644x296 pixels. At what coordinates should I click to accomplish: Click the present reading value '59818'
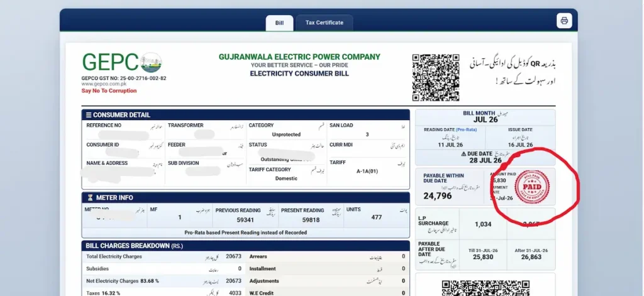(311, 220)
